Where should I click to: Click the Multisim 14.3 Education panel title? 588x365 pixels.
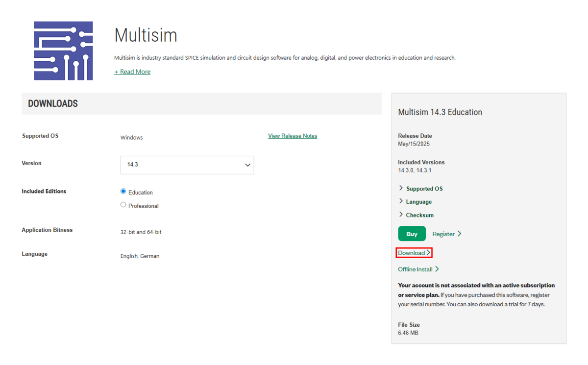(x=440, y=112)
